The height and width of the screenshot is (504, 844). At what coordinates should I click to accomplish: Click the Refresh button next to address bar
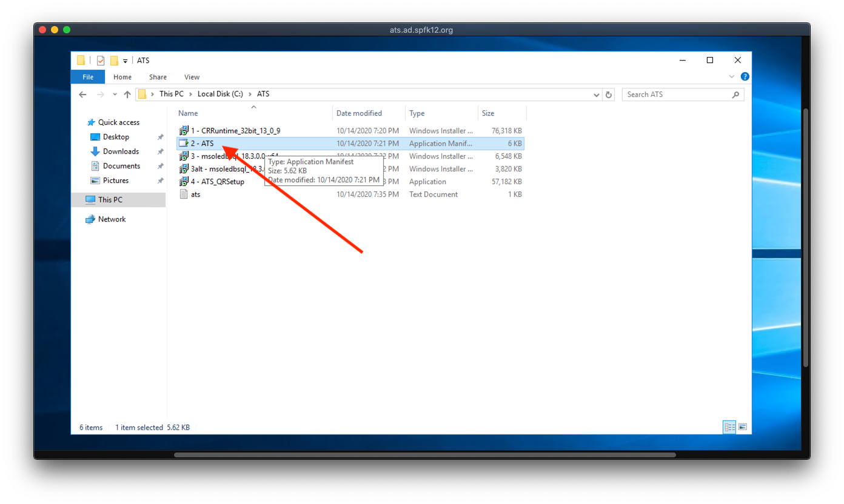click(x=609, y=94)
